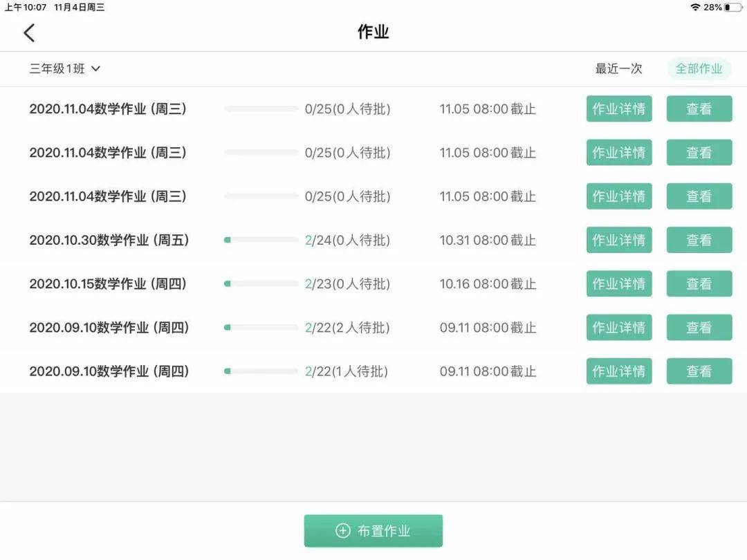This screenshot has width=747, height=560.
Task: Open 作业详情 for 2020.10.30 homework
Action: point(619,240)
